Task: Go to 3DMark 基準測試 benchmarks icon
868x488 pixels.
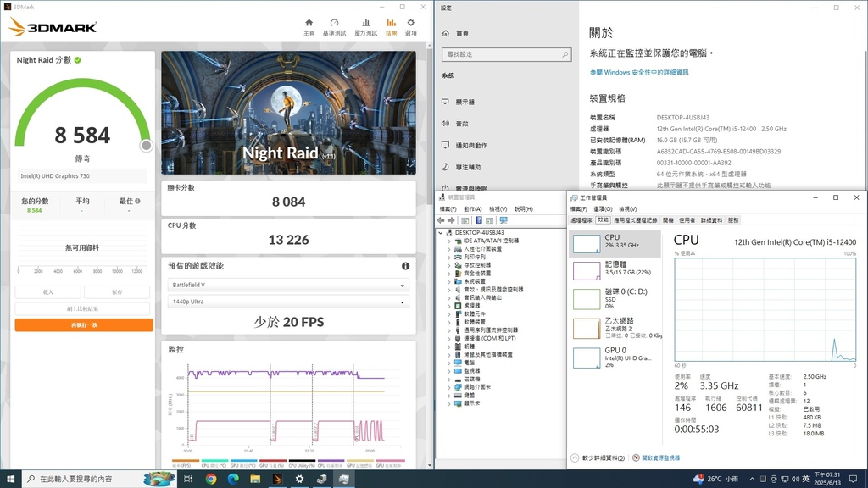Action: click(x=334, y=23)
